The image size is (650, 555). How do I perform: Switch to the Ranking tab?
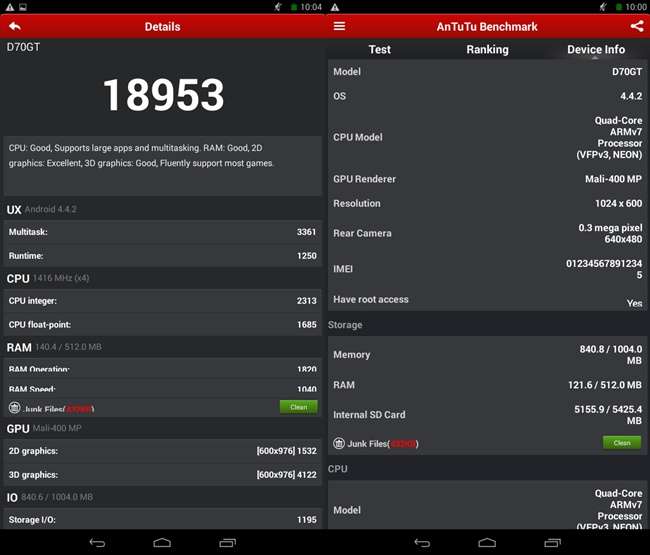pos(488,49)
